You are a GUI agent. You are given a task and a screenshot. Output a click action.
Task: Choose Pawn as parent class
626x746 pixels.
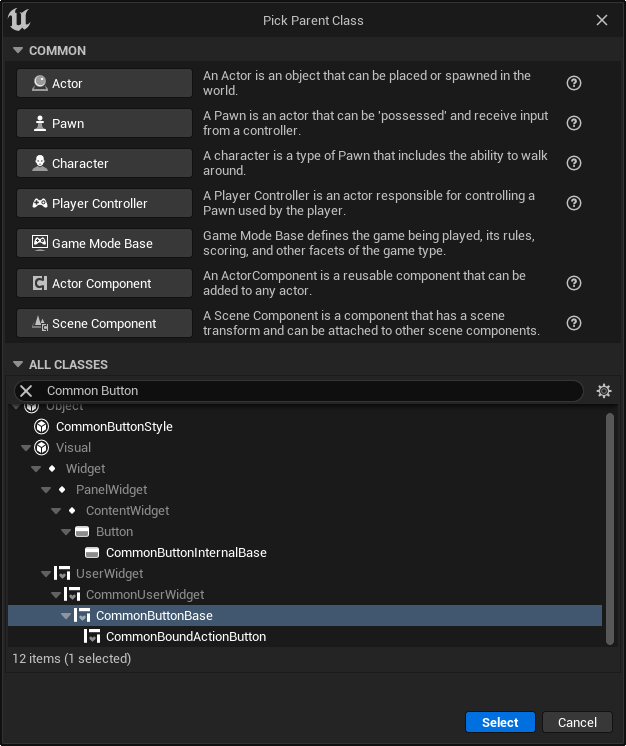click(104, 123)
